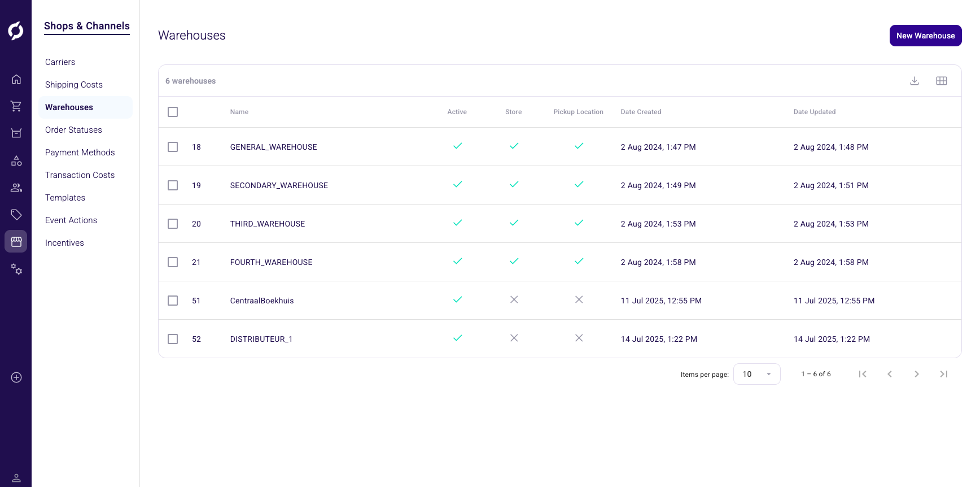
Task: Select the GENERAL_WAREHOUSE row checkbox
Action: (173, 147)
